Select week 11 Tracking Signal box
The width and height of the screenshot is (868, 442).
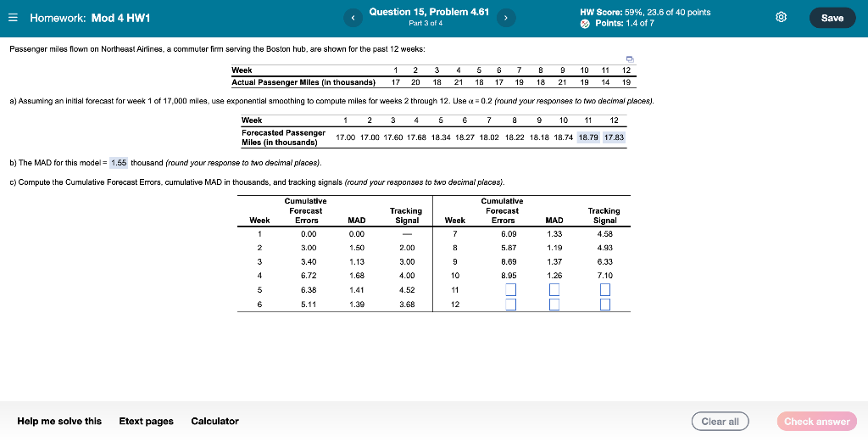605,289
